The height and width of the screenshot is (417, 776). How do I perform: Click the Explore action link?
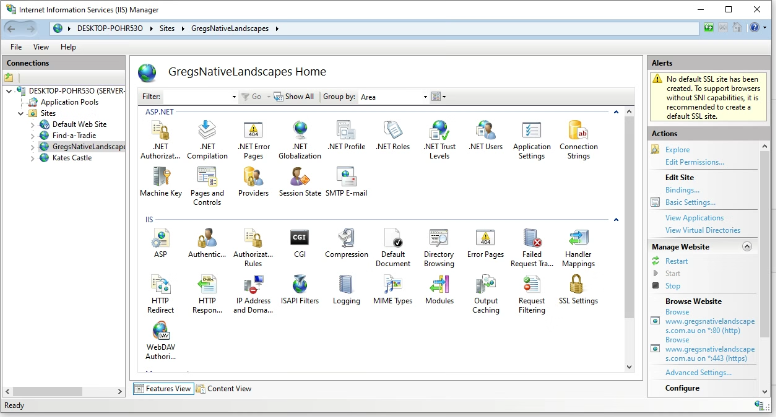677,149
